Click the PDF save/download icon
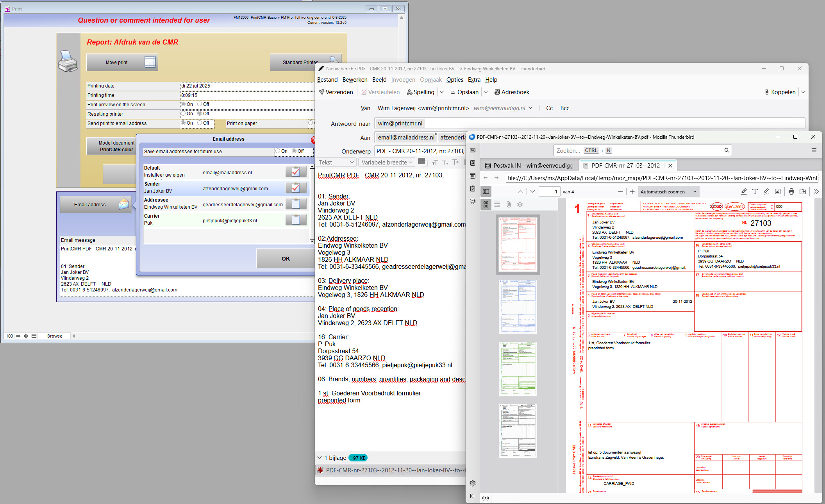 tap(803, 191)
